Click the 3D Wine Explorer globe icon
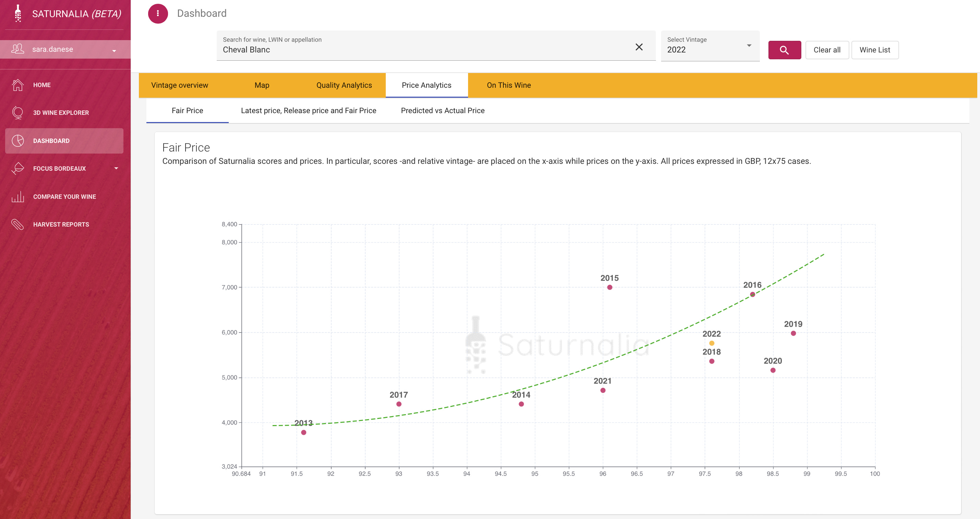Viewport: 980px width, 519px height. (x=17, y=112)
